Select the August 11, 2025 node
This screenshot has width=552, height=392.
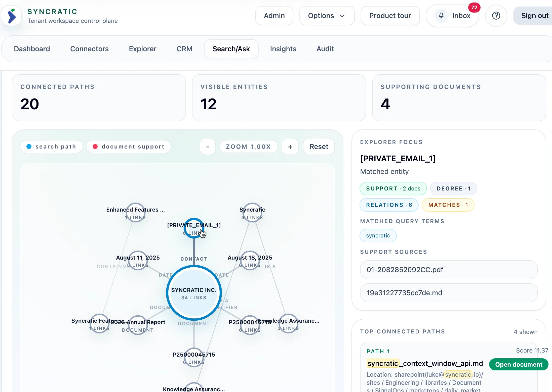pyautogui.click(x=138, y=261)
